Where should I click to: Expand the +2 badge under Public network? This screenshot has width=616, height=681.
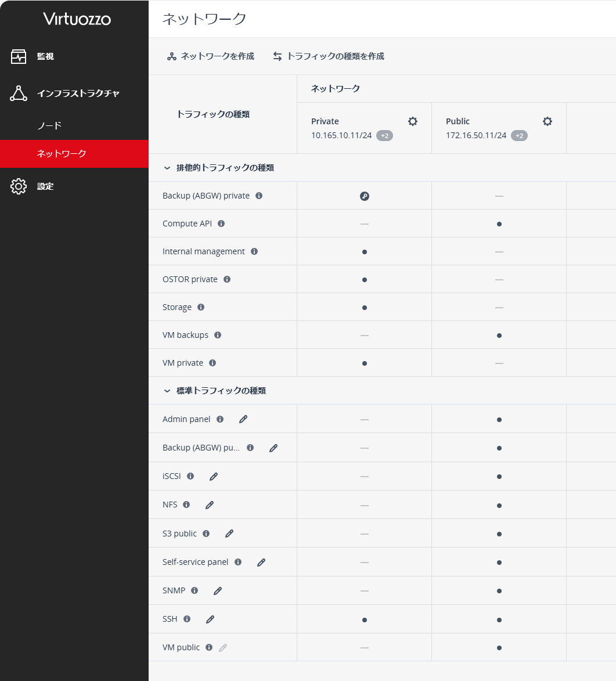[519, 135]
